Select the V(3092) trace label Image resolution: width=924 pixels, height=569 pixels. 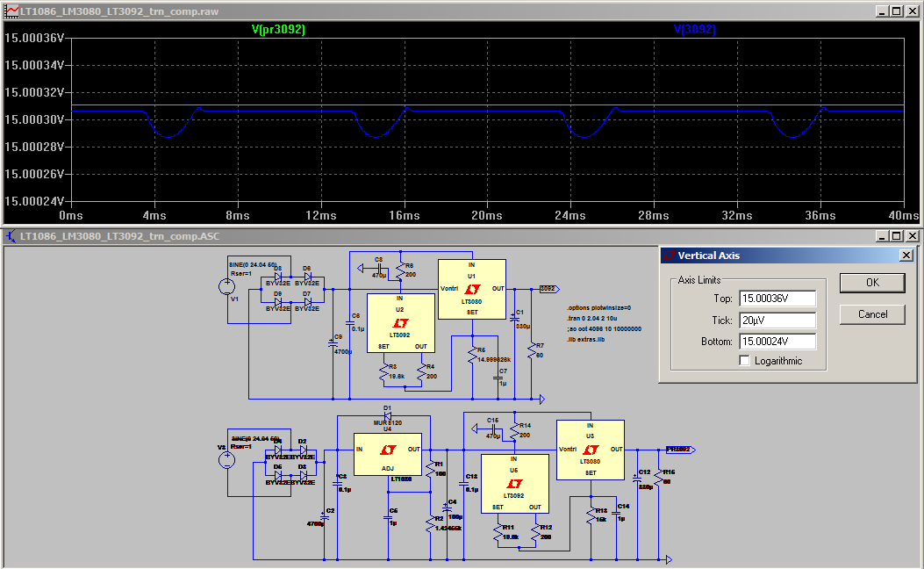[694, 29]
